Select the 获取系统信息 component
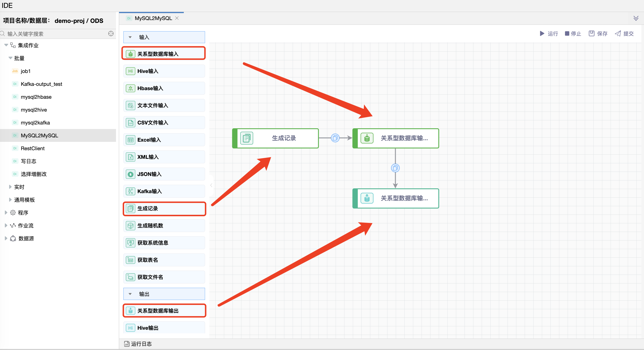 click(x=164, y=242)
